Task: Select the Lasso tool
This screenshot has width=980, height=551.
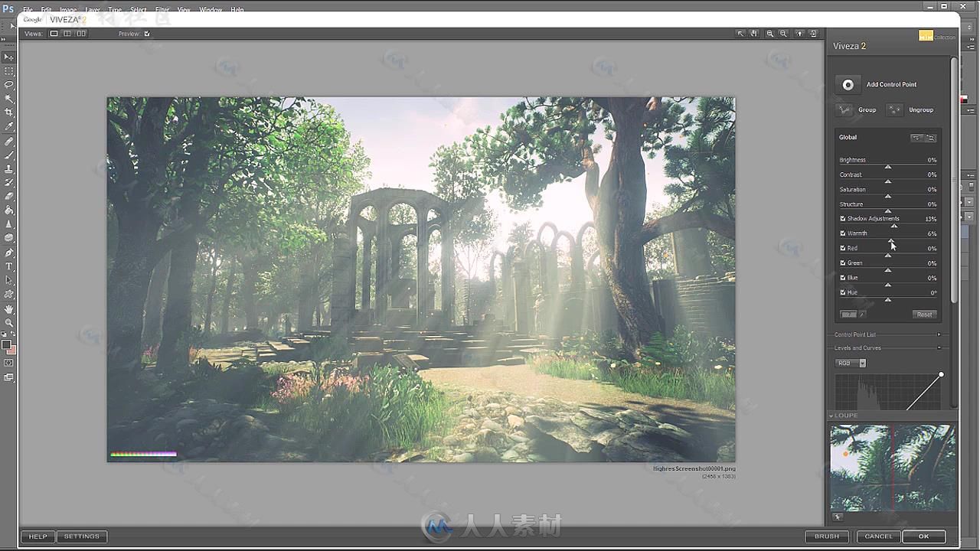Action: 9,85
